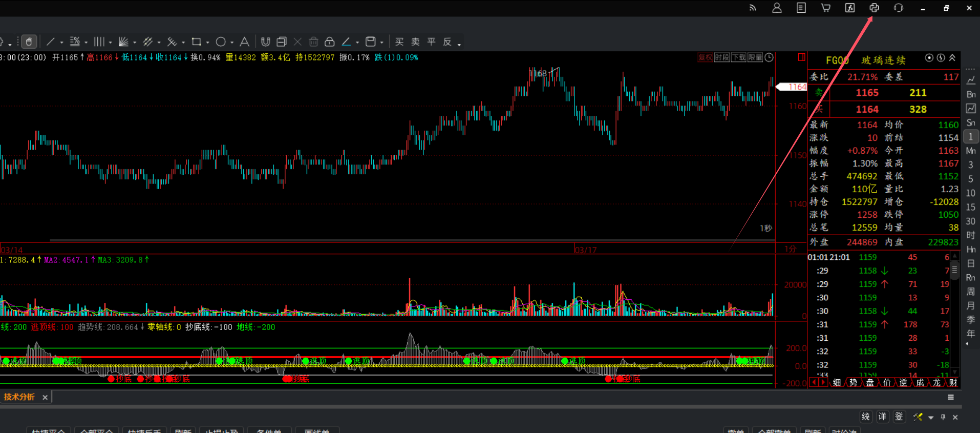The width and height of the screenshot is (980, 433).
Task: Switch to the 技术分析 tab
Action: tap(19, 397)
